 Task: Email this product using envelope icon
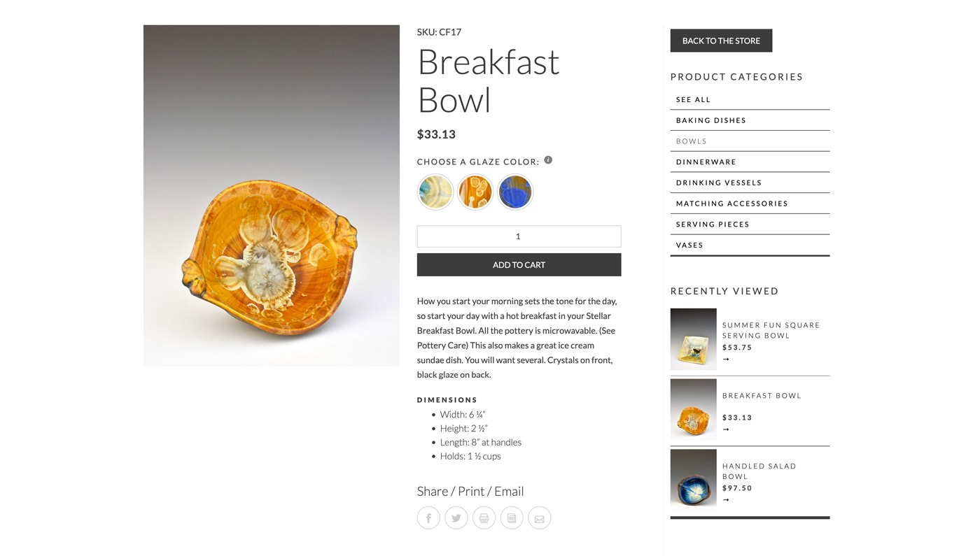(x=539, y=518)
